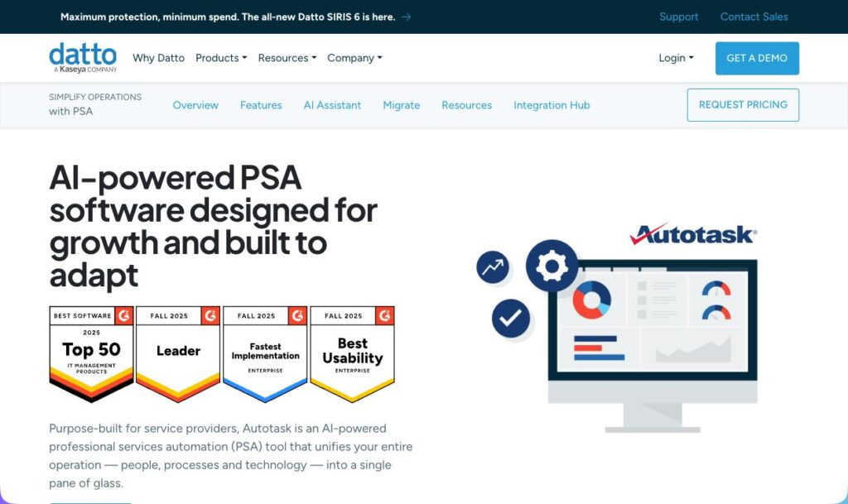Click the growth chart arrow circle icon
The image size is (848, 504).
[x=493, y=267]
